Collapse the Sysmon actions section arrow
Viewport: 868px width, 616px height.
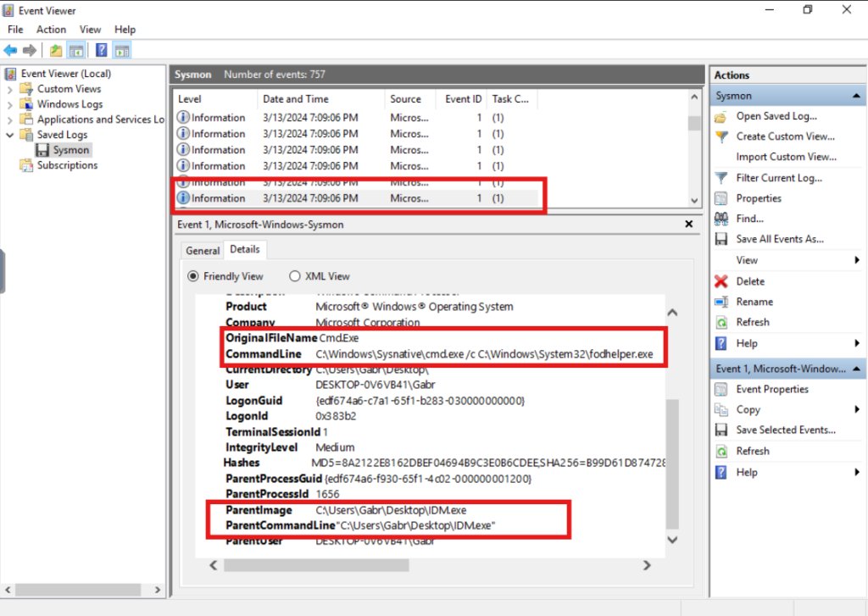[x=856, y=96]
